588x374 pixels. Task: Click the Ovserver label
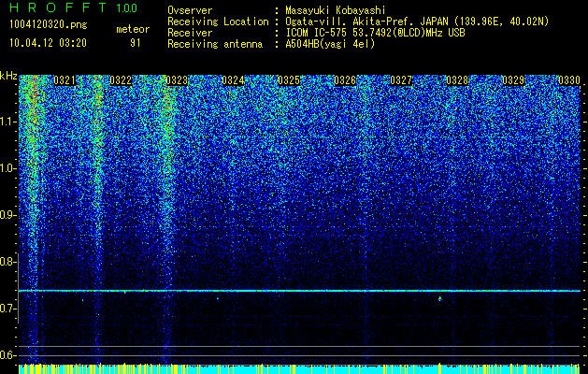tap(190, 10)
